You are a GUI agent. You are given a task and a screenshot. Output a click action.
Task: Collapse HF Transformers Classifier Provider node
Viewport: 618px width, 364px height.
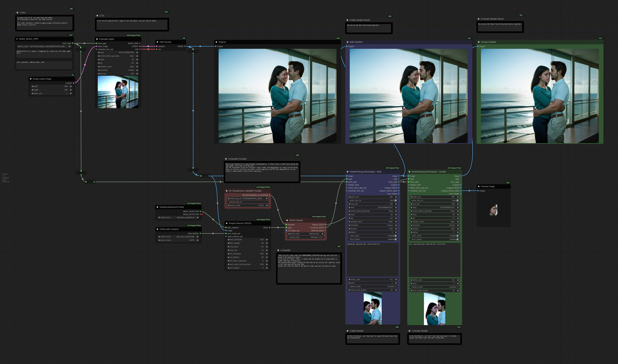(227, 191)
